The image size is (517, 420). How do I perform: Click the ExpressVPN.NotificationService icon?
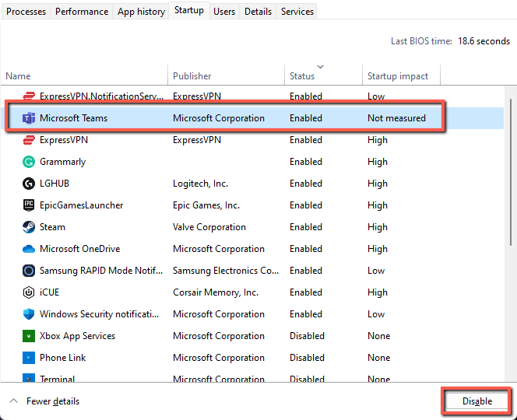pyautogui.click(x=29, y=96)
